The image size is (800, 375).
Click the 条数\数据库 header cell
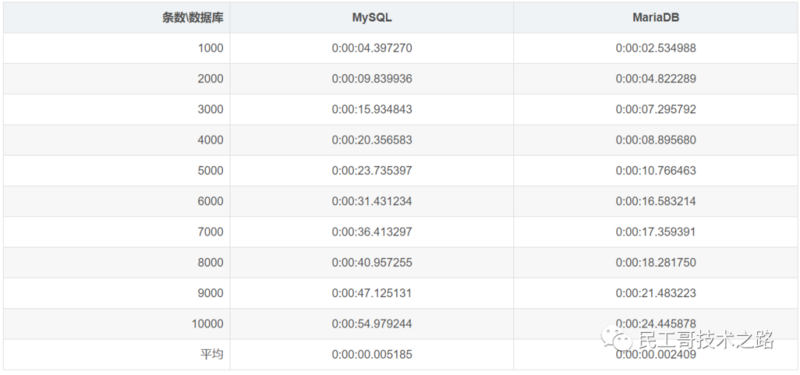(193, 17)
